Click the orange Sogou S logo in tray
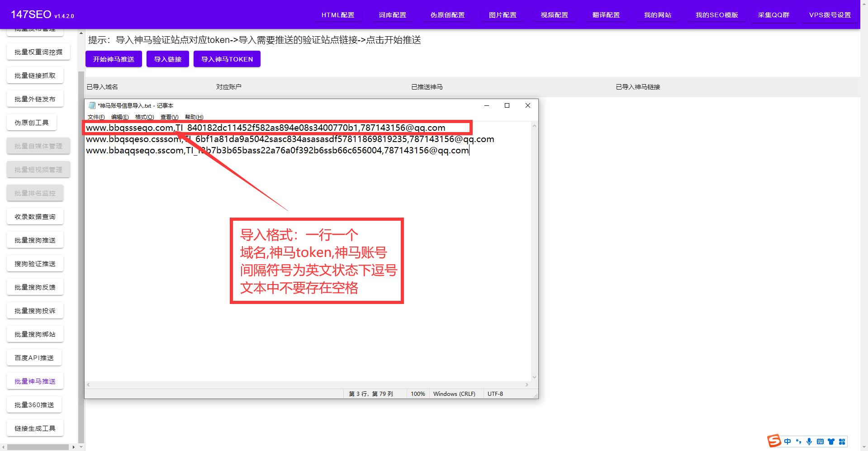The width and height of the screenshot is (868, 451). point(774,442)
